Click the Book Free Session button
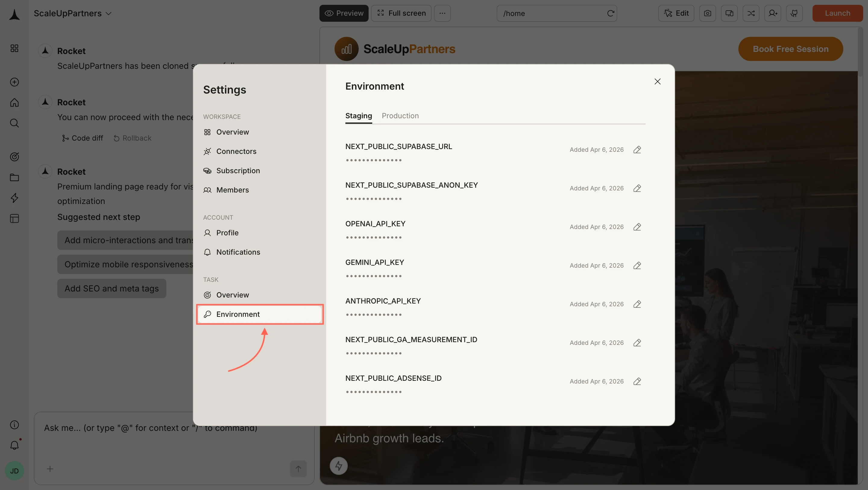The height and width of the screenshot is (490, 868). 790,49
